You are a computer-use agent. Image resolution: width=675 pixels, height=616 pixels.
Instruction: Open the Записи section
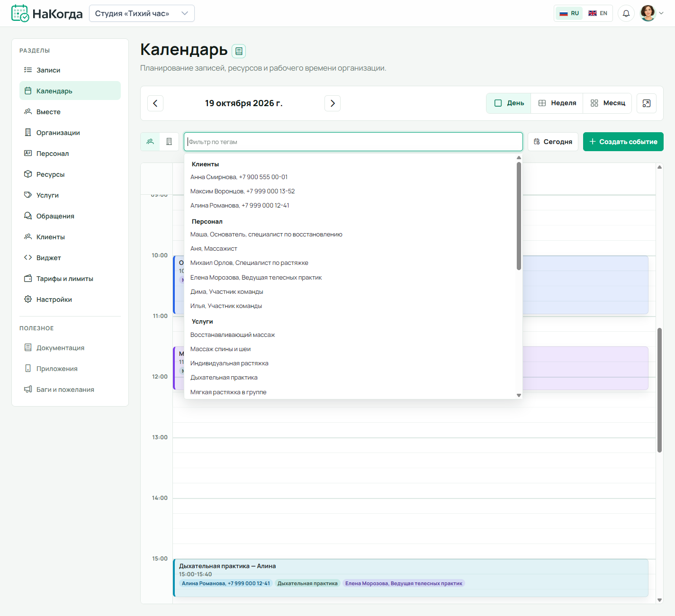(x=70, y=70)
